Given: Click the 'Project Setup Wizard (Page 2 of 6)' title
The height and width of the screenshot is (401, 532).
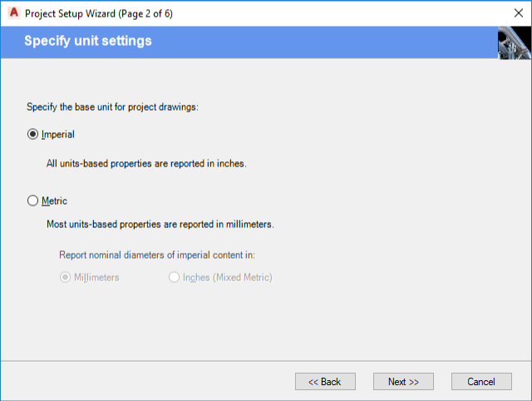Looking at the screenshot, I should (99, 14).
